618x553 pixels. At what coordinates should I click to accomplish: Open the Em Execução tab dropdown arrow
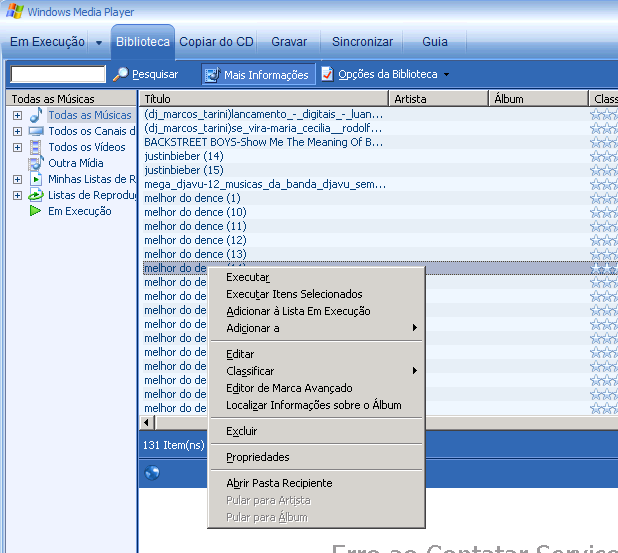click(99, 43)
